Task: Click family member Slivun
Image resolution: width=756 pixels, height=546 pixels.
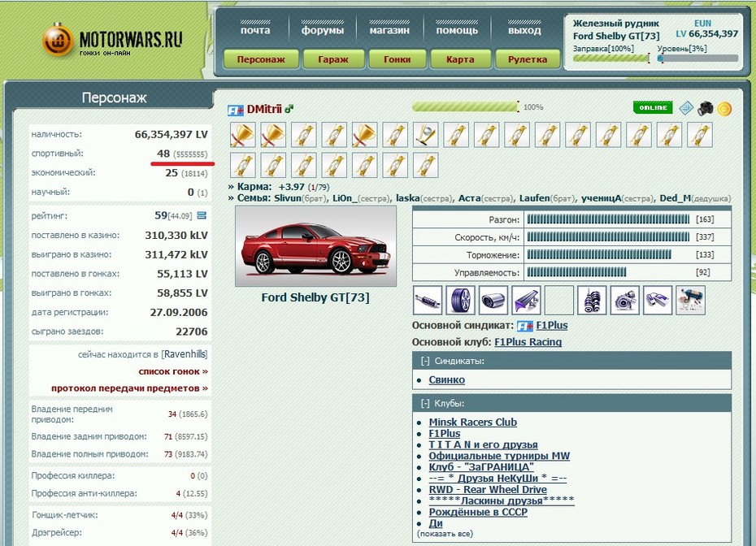Action: (287, 198)
